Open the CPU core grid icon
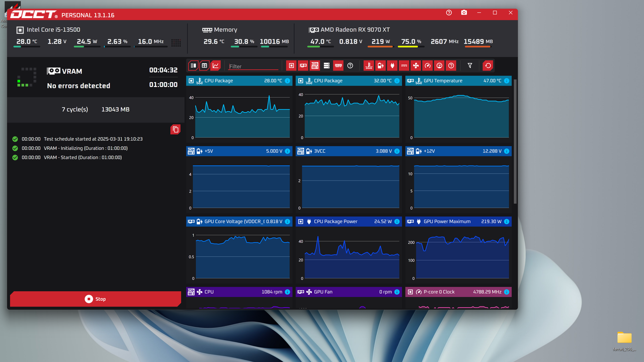 (176, 43)
